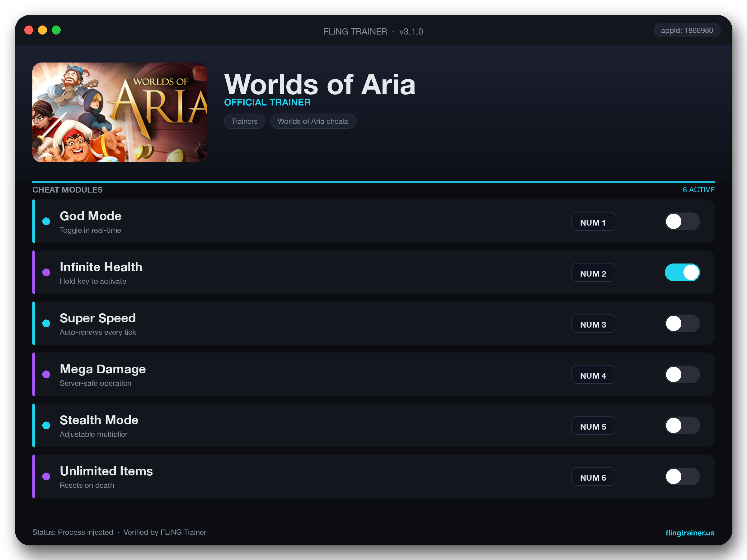Screen dimensions: 747x560
Task: Select the Infinite Health title text
Action: point(101,267)
